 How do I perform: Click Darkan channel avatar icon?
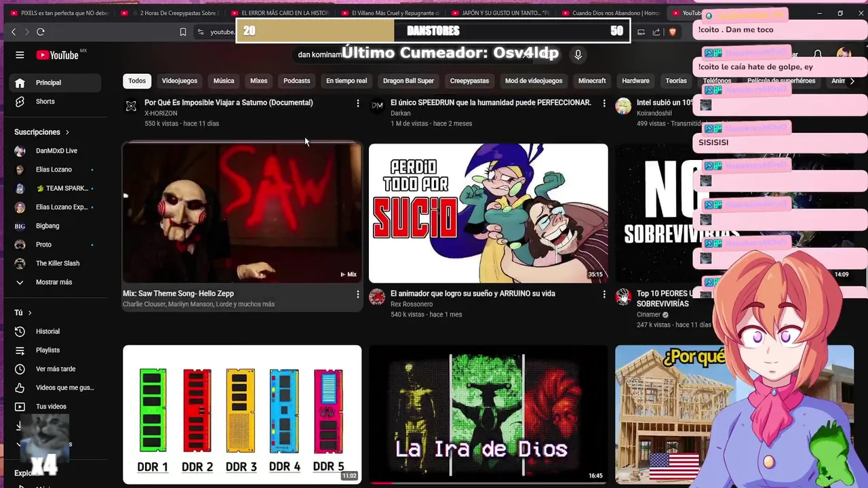pyautogui.click(x=377, y=106)
